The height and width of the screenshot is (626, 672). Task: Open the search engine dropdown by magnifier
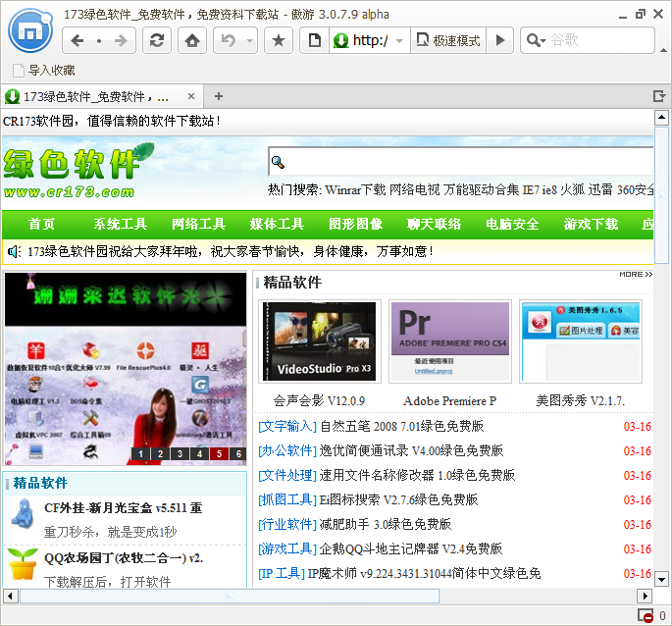point(536,40)
